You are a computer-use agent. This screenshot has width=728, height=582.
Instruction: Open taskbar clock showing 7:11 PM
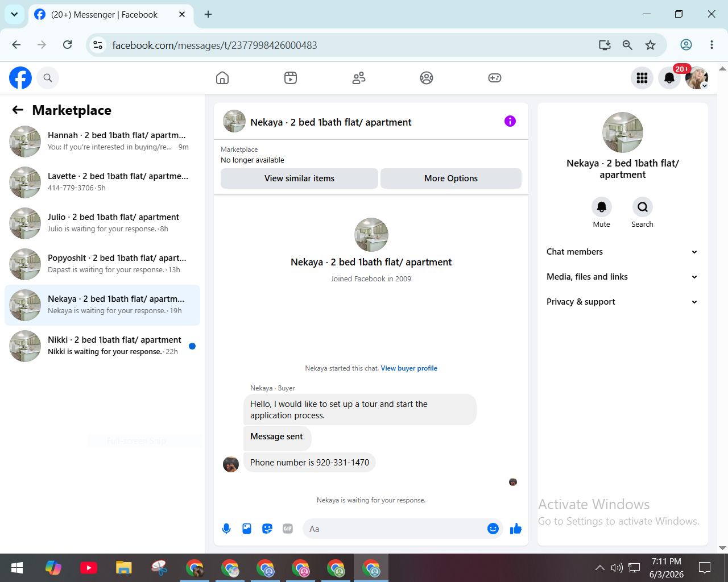667,568
